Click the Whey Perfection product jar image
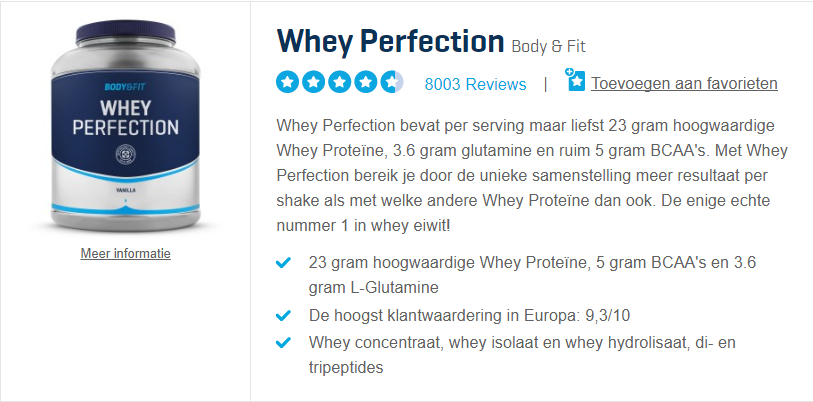 point(125,127)
